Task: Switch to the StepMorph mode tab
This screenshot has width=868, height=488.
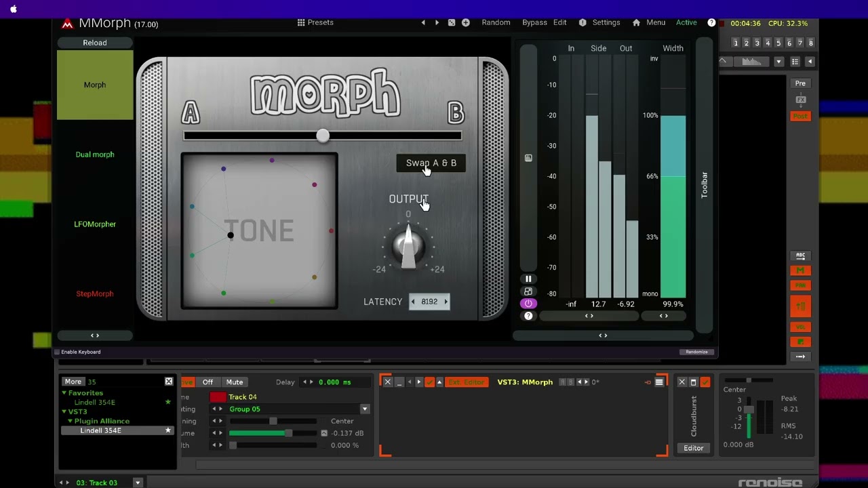Action: [x=95, y=293]
